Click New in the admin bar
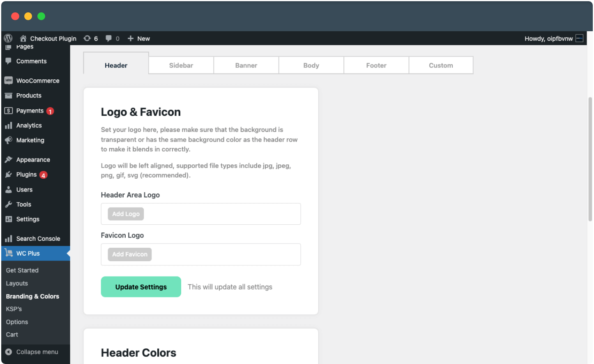 [143, 38]
